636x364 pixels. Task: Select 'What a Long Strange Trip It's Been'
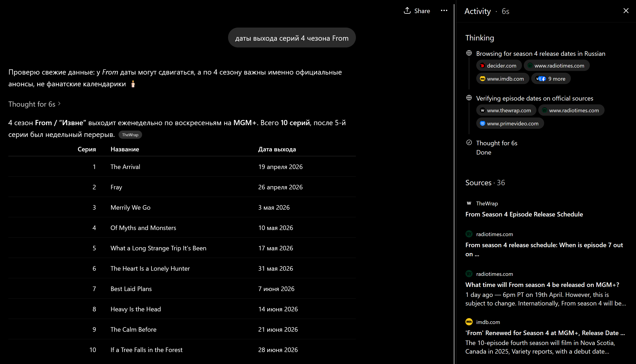click(158, 248)
